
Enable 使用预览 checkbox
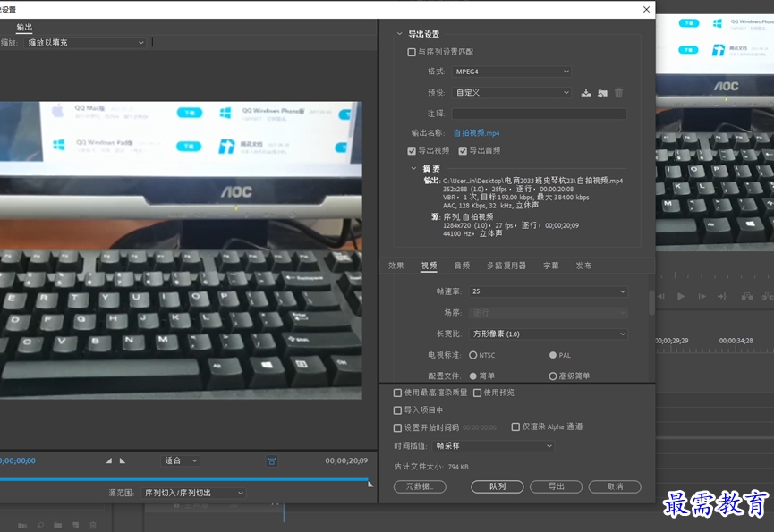tap(477, 393)
